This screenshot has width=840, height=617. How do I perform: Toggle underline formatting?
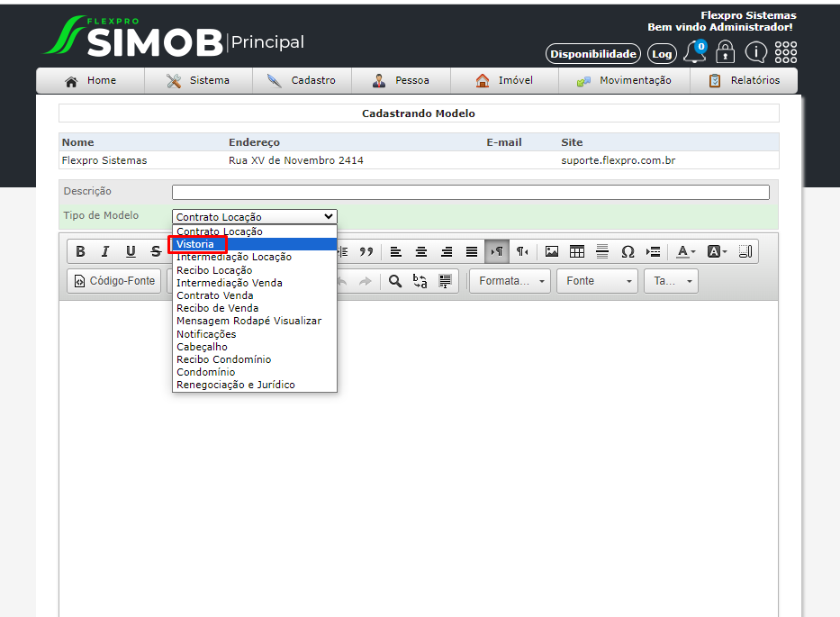131,251
